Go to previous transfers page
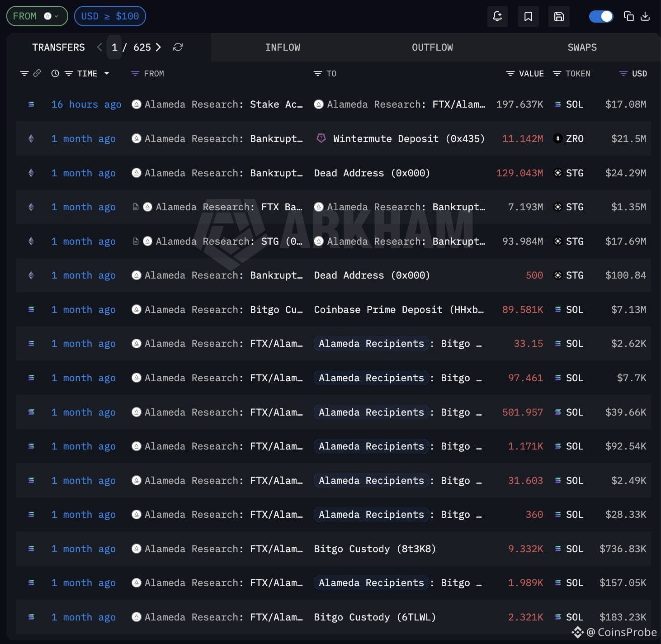The width and height of the screenshot is (661, 644). coord(99,47)
